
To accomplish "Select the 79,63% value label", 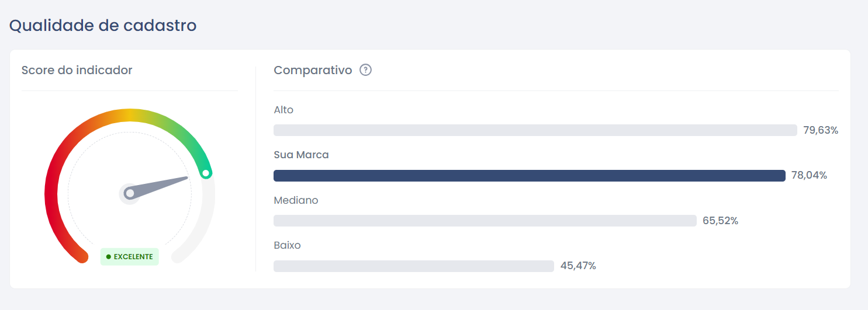I will 821,130.
